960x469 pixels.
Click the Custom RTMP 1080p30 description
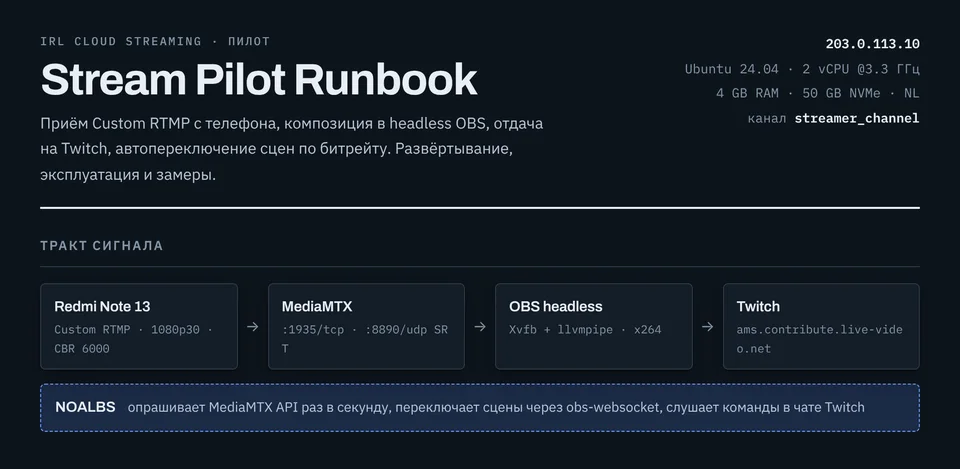coord(133,339)
